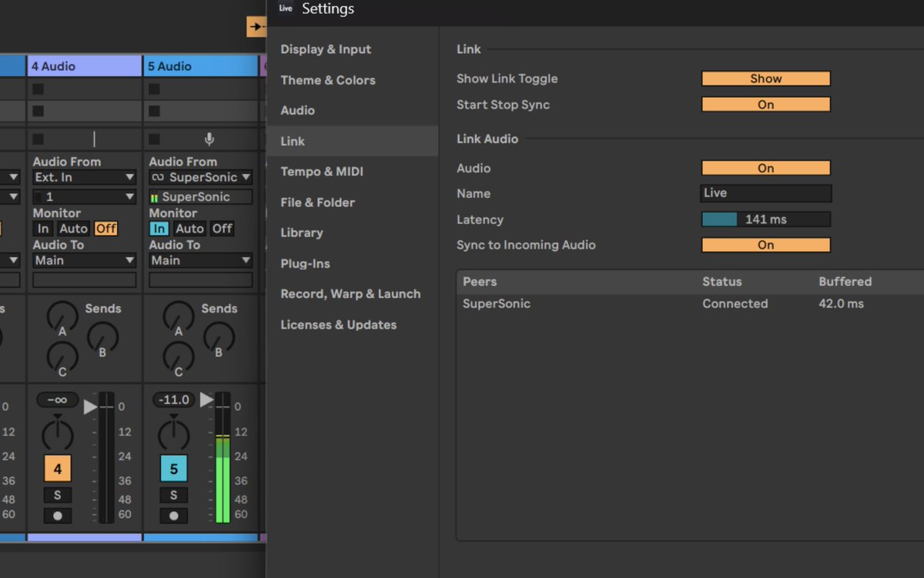Open SuperSonic Audio From dropdown on 5 Audio

pos(201,178)
